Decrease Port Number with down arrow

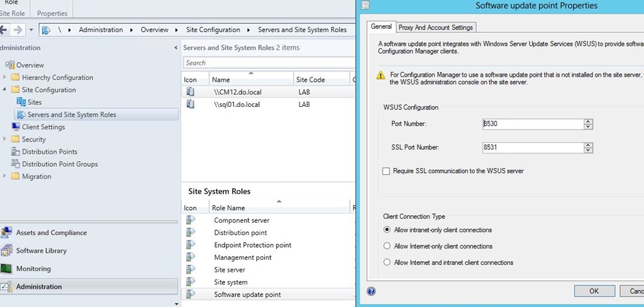(x=589, y=126)
